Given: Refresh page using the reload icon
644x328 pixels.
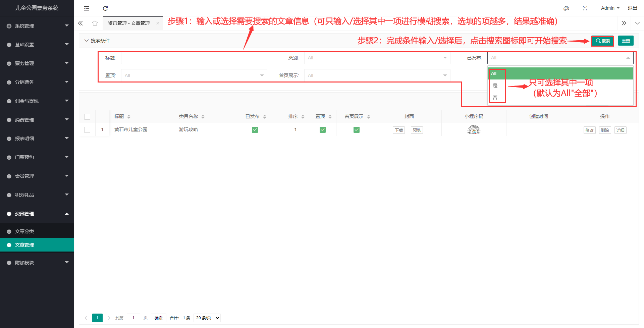Looking at the screenshot, I should (x=105, y=8).
